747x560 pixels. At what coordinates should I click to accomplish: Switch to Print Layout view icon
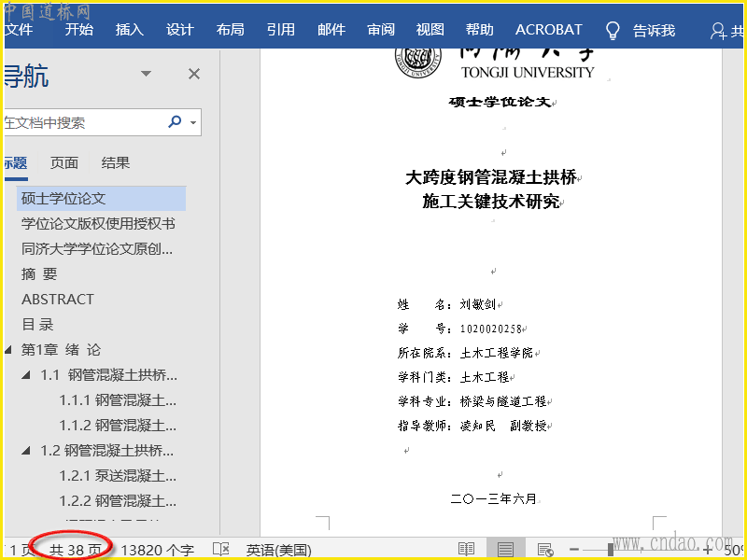pyautogui.click(x=505, y=550)
